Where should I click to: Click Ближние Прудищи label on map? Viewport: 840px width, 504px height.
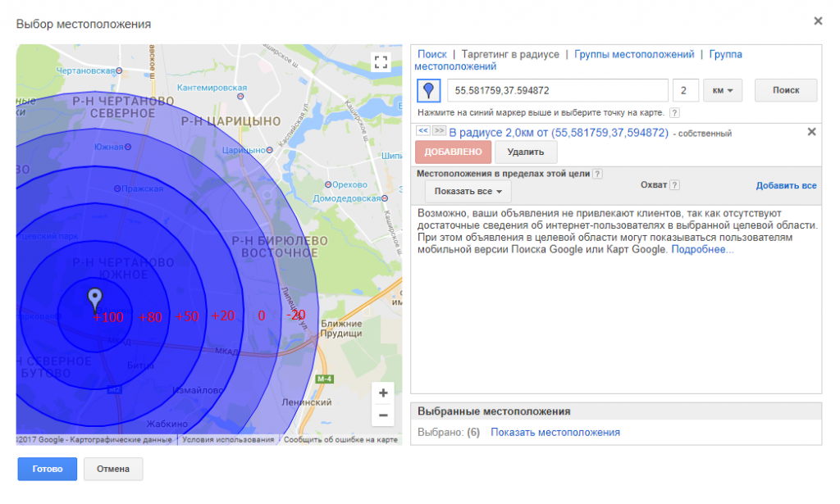(341, 329)
